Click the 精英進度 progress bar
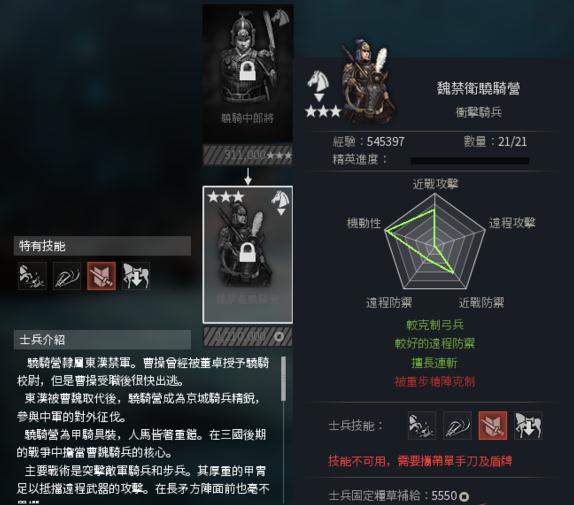The height and width of the screenshot is (505, 574). pos(470,160)
